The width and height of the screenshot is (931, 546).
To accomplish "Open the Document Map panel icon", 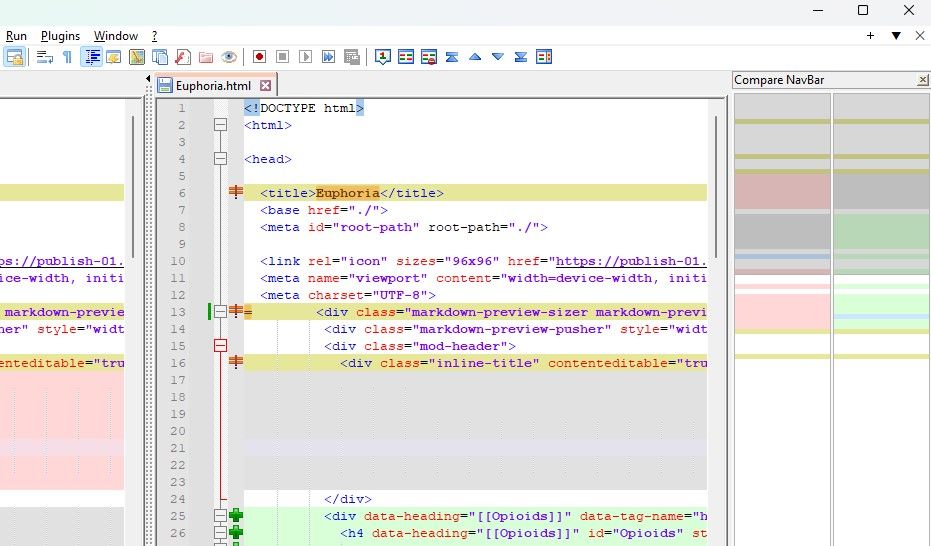I will [137, 57].
